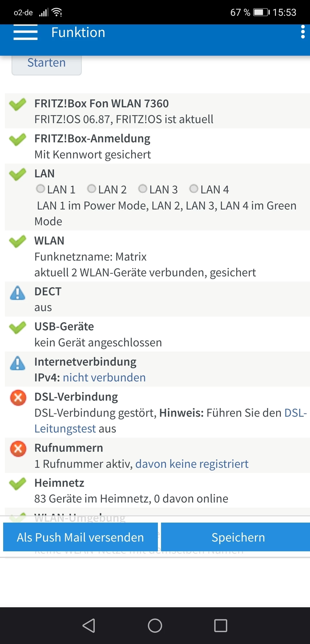Tap the red error icon beside DSL-Verbindung
The height and width of the screenshot is (644, 310).
tap(18, 398)
